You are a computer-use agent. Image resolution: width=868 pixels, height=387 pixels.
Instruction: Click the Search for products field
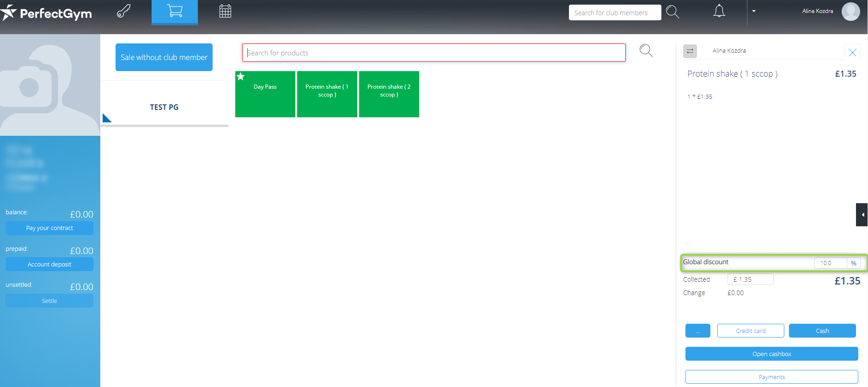tap(434, 53)
